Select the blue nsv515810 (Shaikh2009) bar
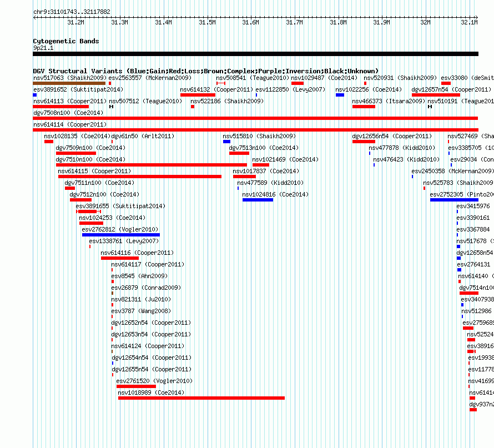 click(x=226, y=142)
